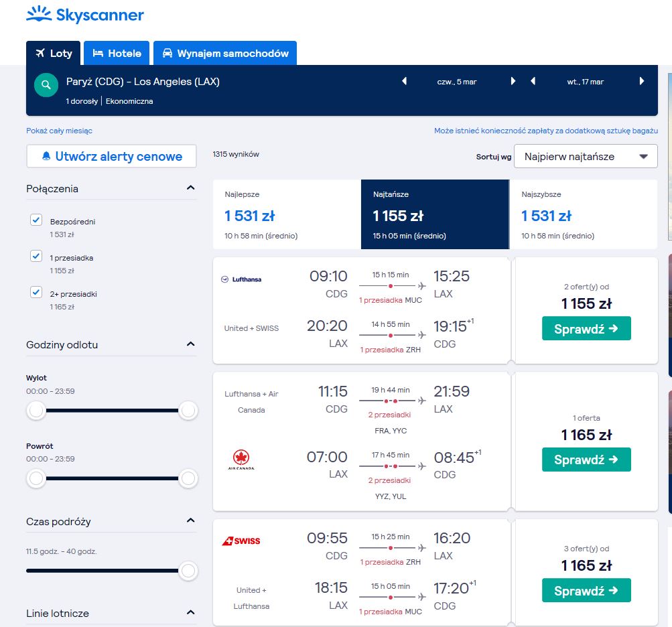
Task: Click the Czas podróży slider handle
Action: pyautogui.click(x=188, y=571)
